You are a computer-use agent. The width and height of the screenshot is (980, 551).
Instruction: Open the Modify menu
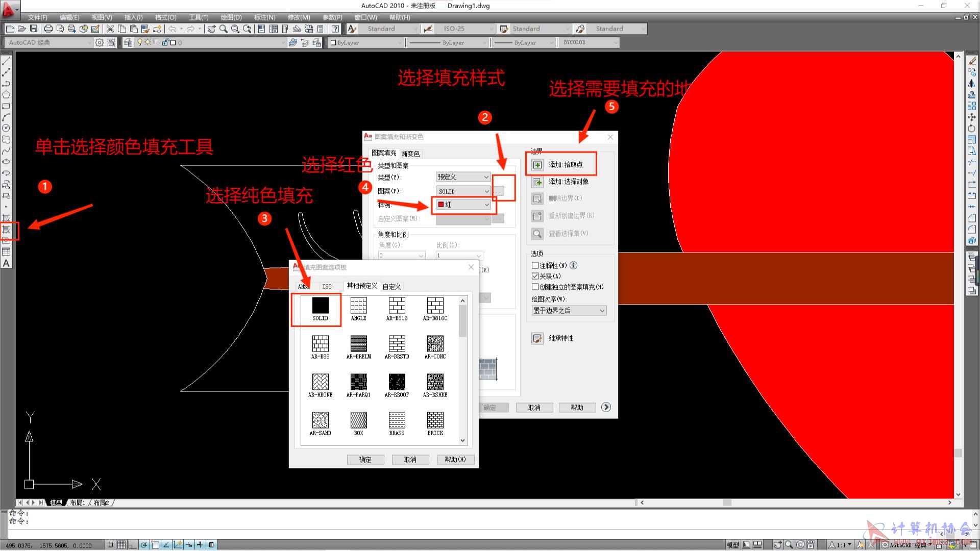coord(299,17)
